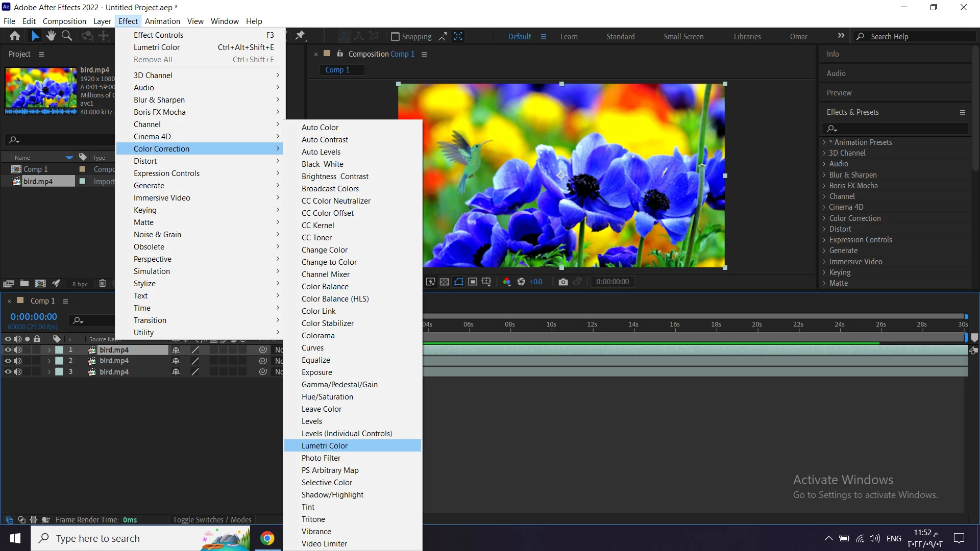Click the layer 1 teal label color swatch

tap(59, 350)
